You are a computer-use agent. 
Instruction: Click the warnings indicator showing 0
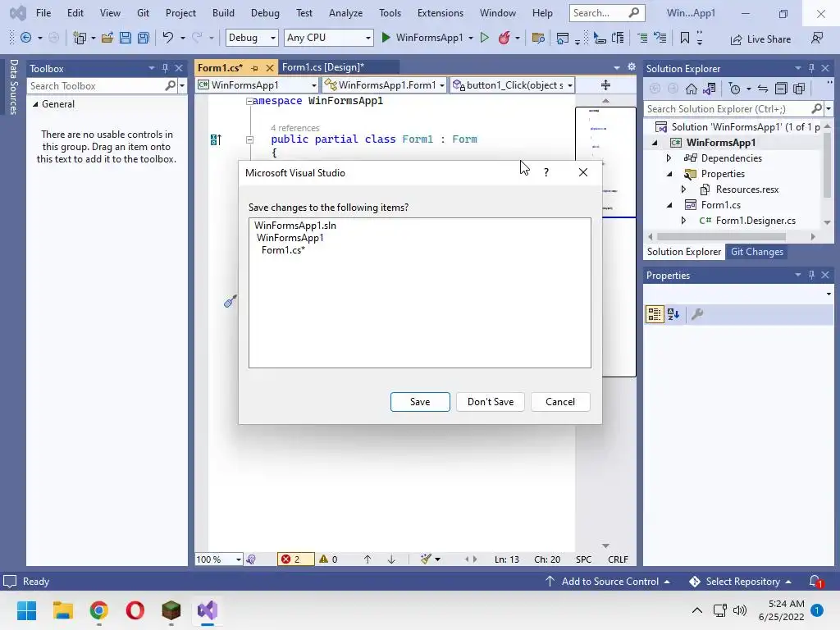click(328, 559)
